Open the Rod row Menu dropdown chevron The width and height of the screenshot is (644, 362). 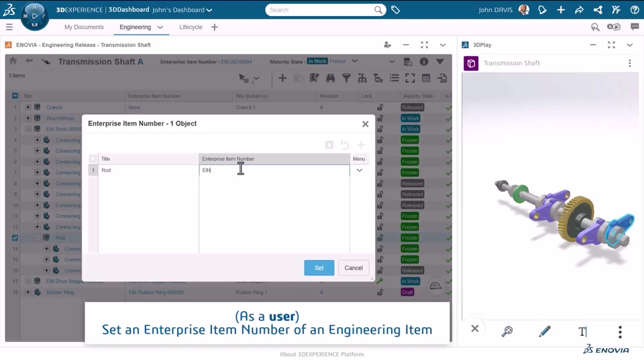coord(360,170)
